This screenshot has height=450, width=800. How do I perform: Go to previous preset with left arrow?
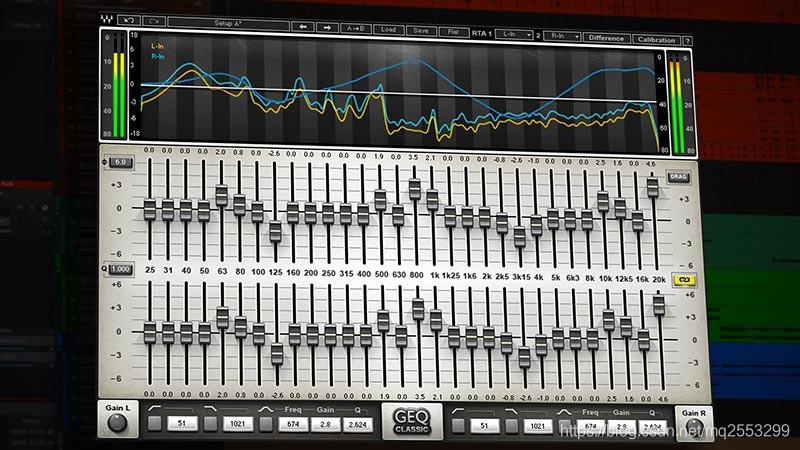pyautogui.click(x=303, y=27)
